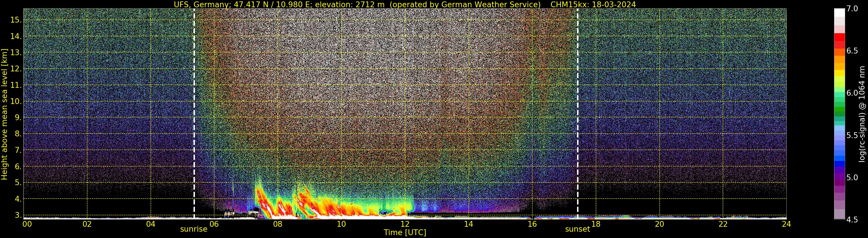This screenshot has width=868, height=238.
Task: Click the height axis tick label 11.
Action: 16,85
